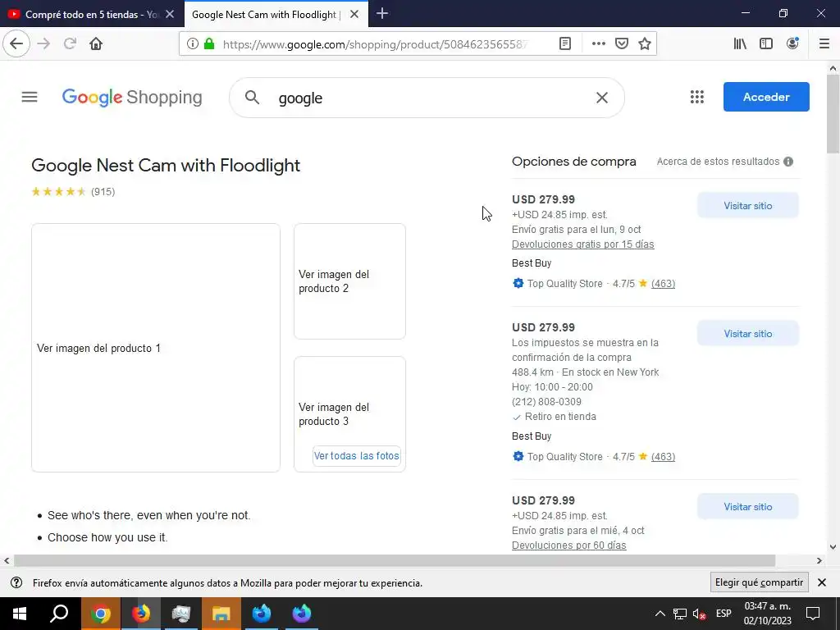
Task: Open Windows taskbar search
Action: 59,614
